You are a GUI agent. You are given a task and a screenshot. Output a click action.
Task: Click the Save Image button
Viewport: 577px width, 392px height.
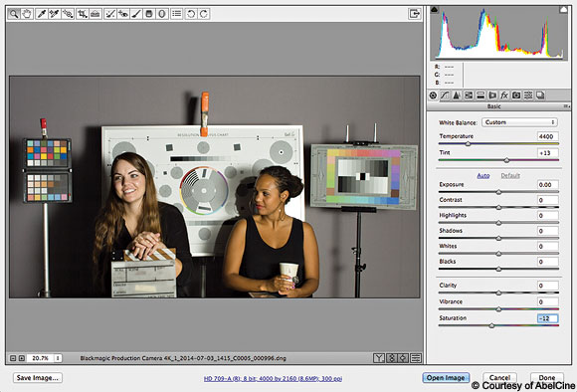click(38, 378)
